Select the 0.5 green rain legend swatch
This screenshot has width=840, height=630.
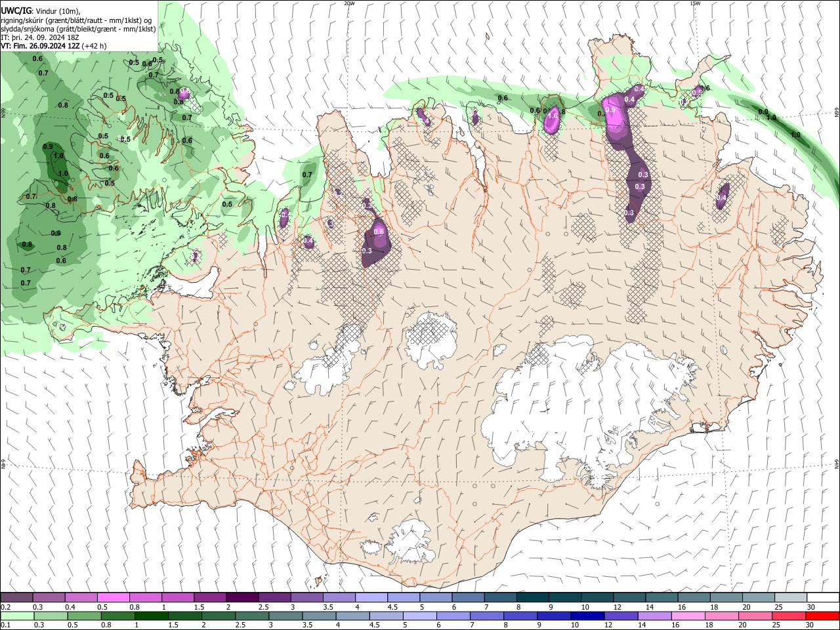(84, 616)
